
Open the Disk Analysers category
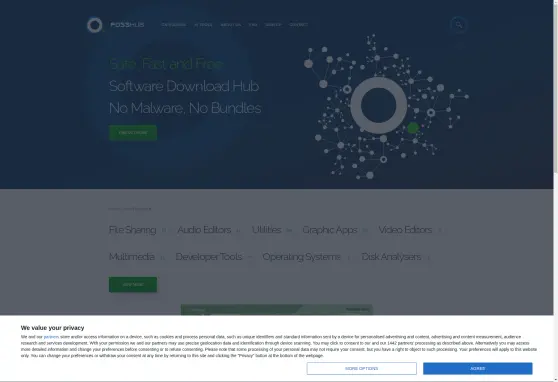tap(391, 257)
